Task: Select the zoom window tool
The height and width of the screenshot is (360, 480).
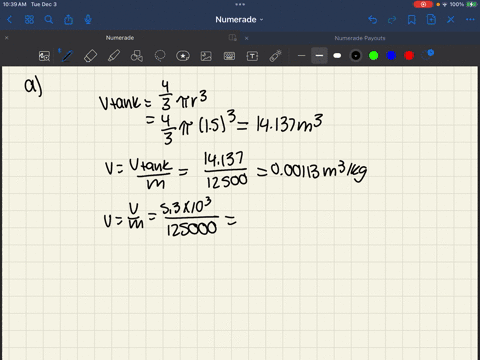Action: tap(44, 56)
